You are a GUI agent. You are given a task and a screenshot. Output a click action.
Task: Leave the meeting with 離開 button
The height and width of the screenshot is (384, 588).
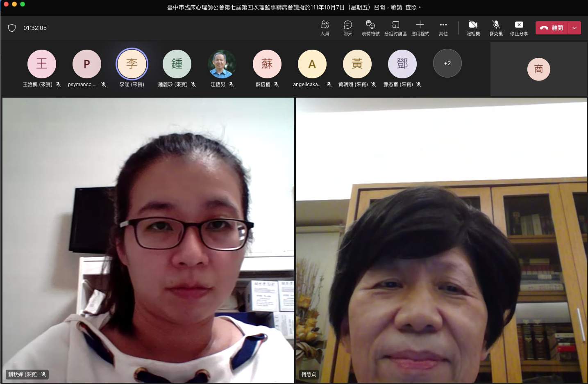[552, 28]
